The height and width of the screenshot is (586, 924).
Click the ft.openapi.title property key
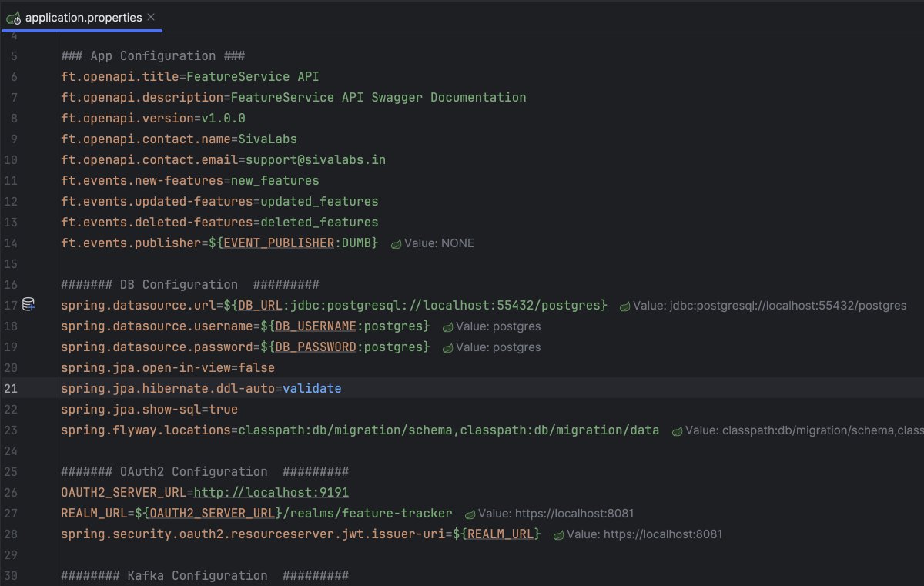coord(119,76)
